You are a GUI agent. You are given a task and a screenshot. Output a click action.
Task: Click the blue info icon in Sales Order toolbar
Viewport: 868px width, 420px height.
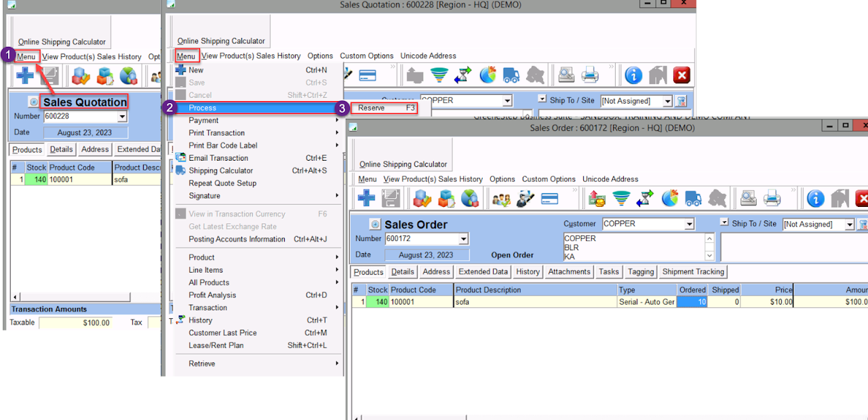(815, 198)
